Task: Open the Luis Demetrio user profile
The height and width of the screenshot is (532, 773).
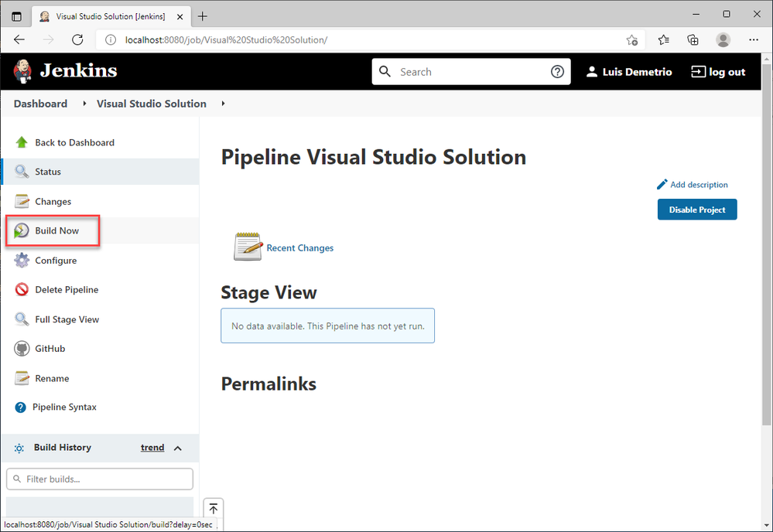Action: 628,72
